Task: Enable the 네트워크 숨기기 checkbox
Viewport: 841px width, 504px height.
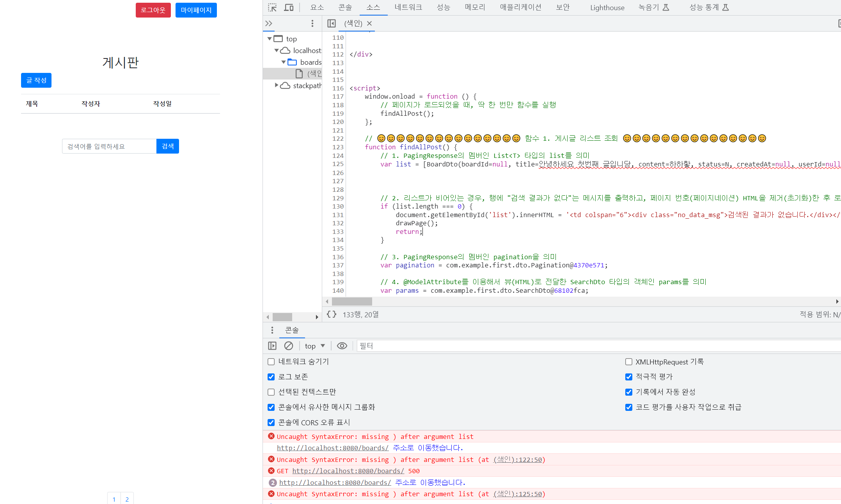Action: click(271, 362)
